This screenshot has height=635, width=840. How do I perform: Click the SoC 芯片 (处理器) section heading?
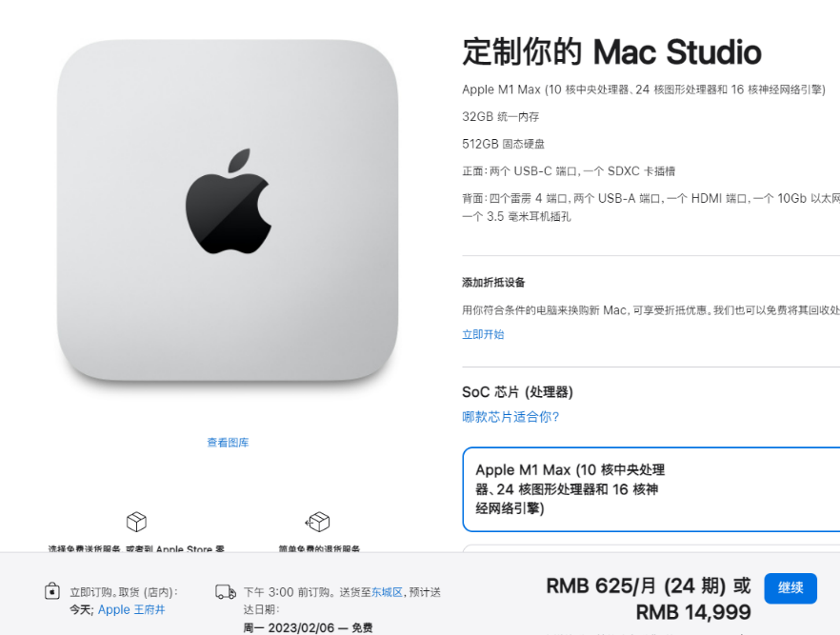click(517, 392)
